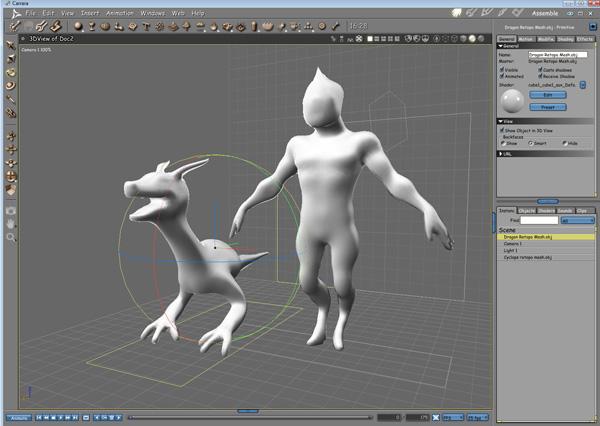The height and width of the screenshot is (426, 600).
Task: Jump to first frame in playback controls
Action: pos(39,417)
